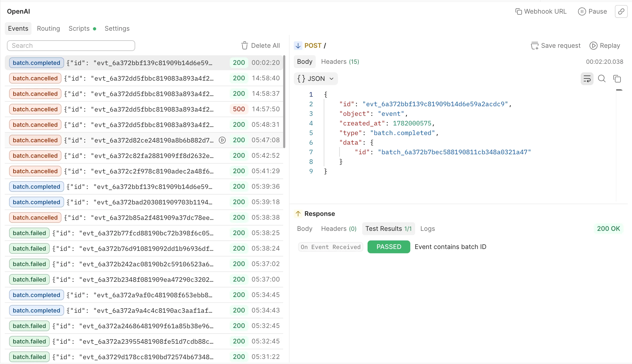Click JSON line number 5

311,133
